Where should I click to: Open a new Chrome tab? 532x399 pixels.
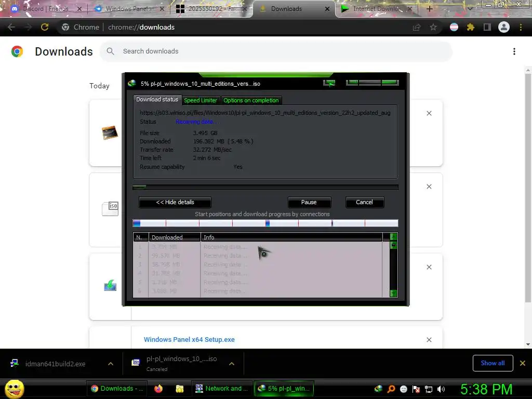click(x=429, y=9)
